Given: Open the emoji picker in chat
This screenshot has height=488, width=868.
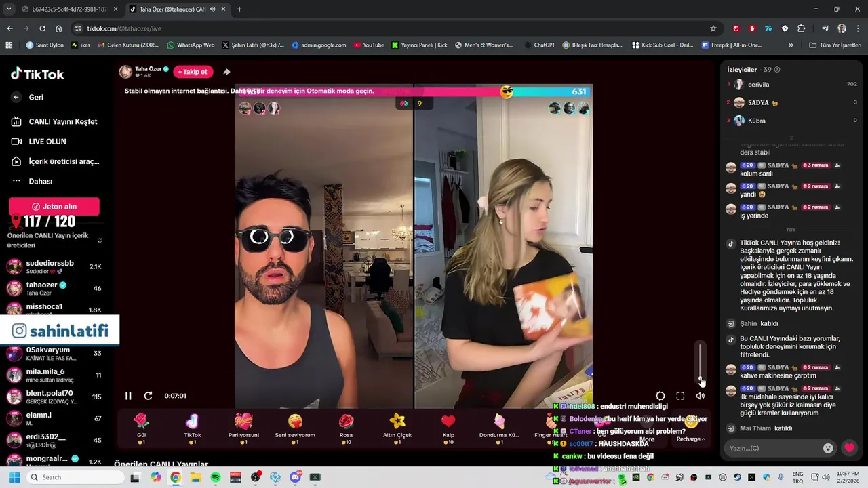Looking at the screenshot, I should pos(828,448).
